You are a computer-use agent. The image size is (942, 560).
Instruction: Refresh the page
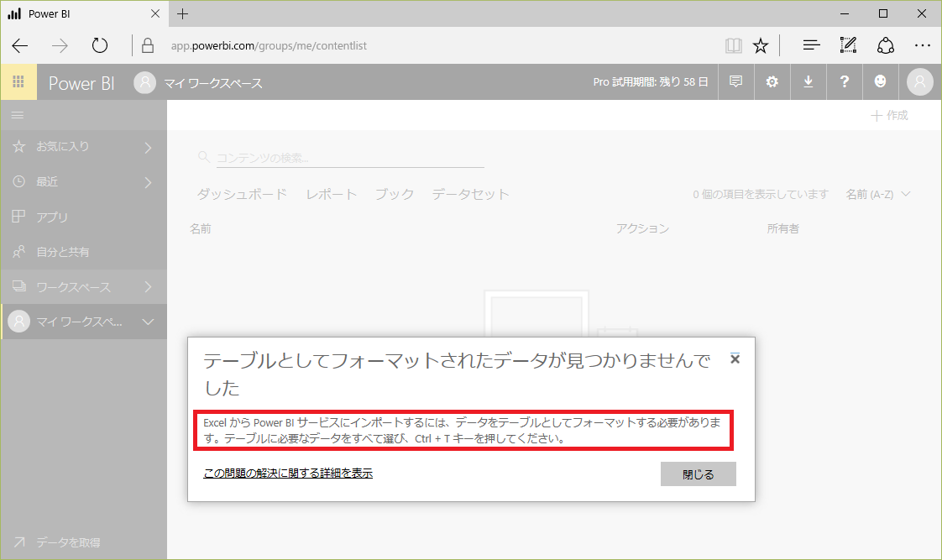pyautogui.click(x=100, y=45)
